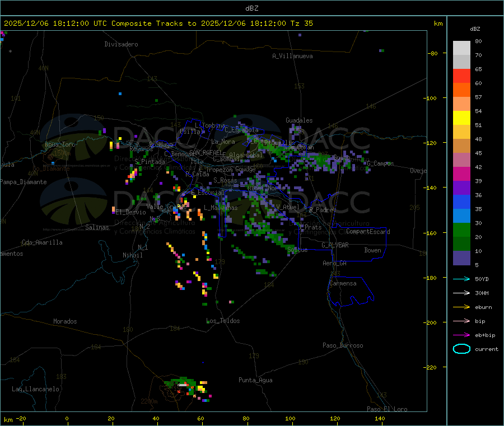Screen dimensions: 504x426
Task: Click the cyan 'current' ellipse legend icon
Action: coord(461,349)
